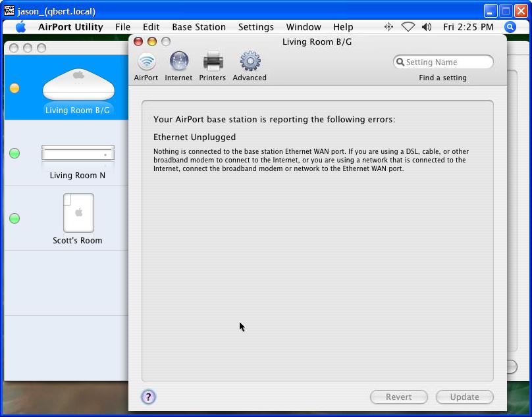532x417 pixels.
Task: Click the Bluetooth status icon in the menu bar
Action: click(389, 27)
